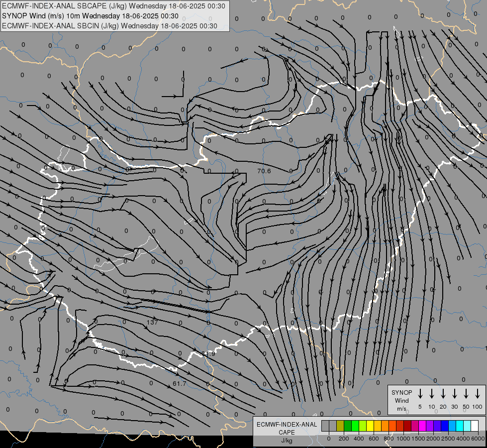Click the ECMWF-INDEX-ANAL CAPE legend label
This screenshot has height=448, width=487.
pos(287,428)
